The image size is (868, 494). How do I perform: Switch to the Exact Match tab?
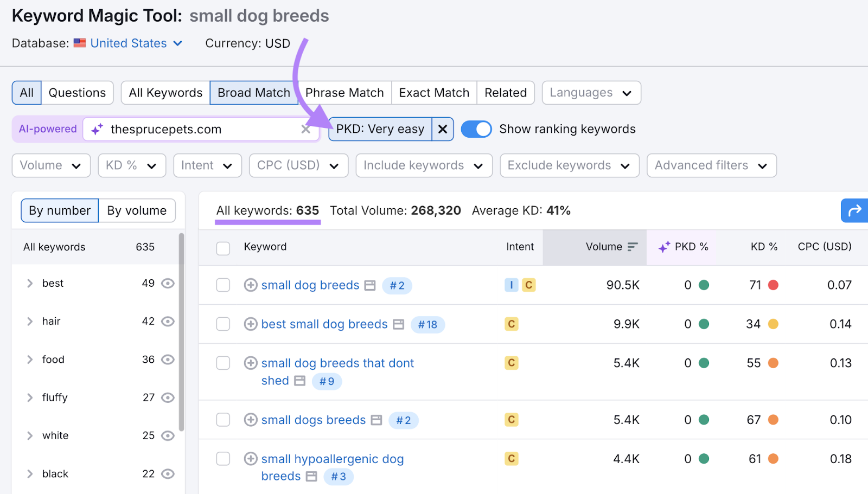pos(433,92)
